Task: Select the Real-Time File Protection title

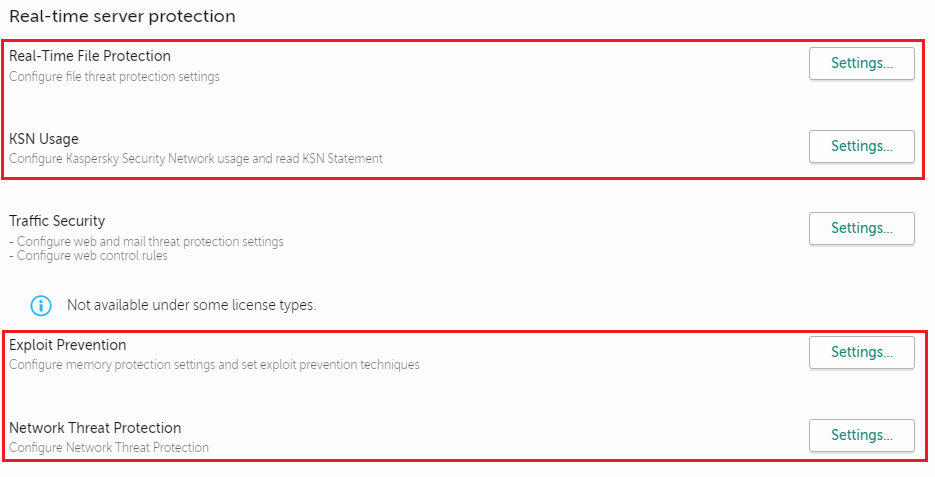Action: tap(90, 56)
